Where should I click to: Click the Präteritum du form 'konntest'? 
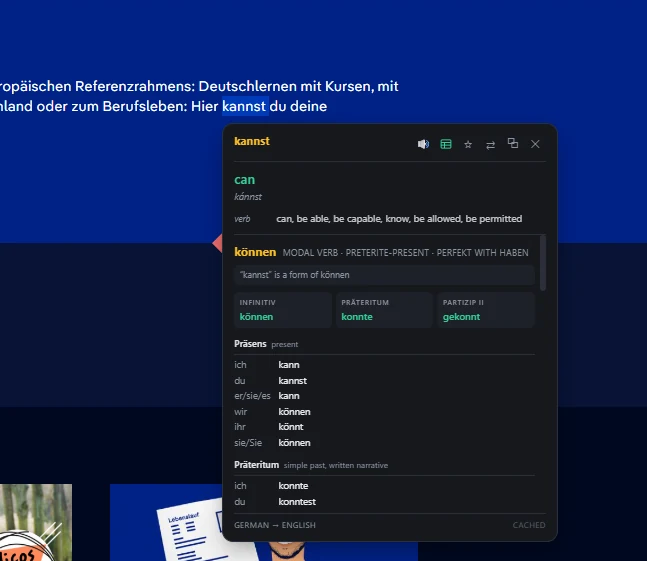297,502
